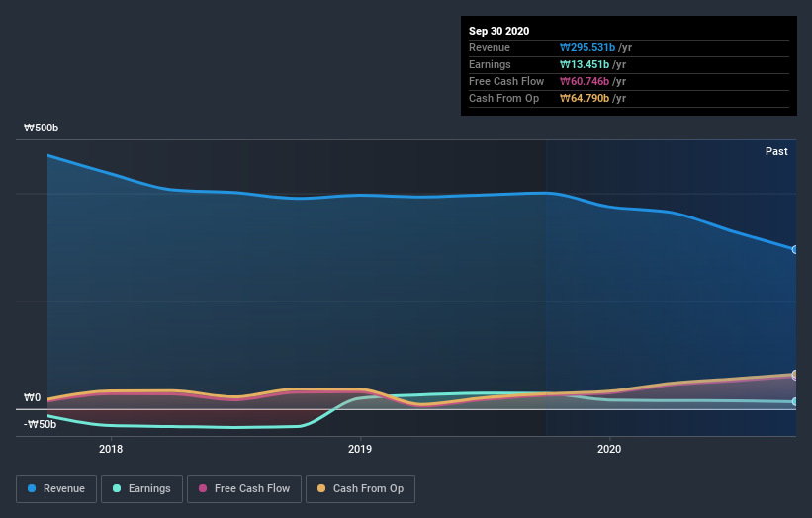Click the 'Past' label on chart

776,151
